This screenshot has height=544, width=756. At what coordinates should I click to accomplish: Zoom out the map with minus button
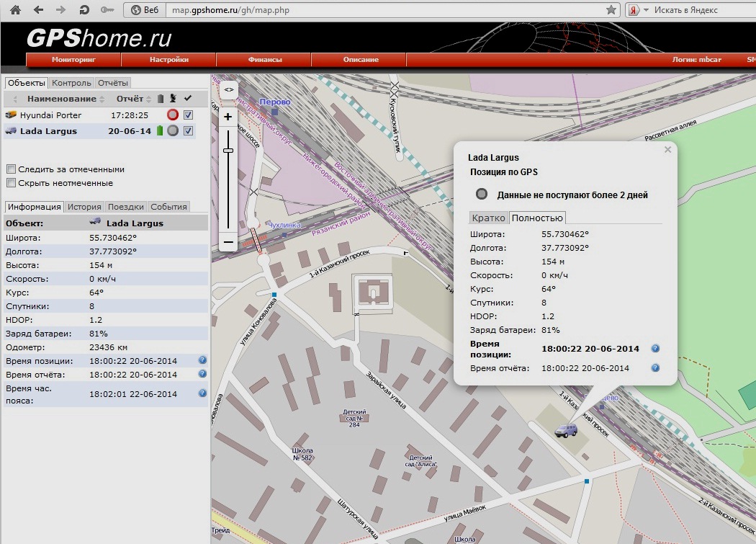[228, 242]
